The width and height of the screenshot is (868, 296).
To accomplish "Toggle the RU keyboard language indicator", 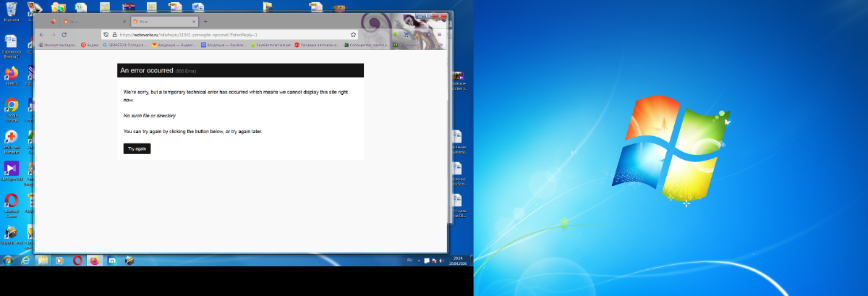I will pos(410,260).
